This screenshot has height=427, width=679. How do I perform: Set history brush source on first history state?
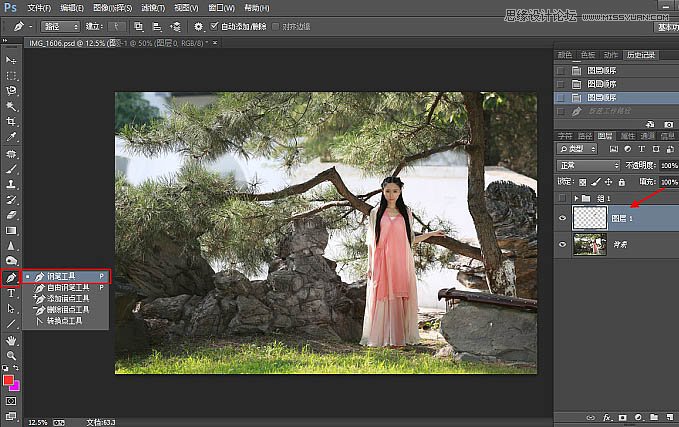tap(561, 71)
